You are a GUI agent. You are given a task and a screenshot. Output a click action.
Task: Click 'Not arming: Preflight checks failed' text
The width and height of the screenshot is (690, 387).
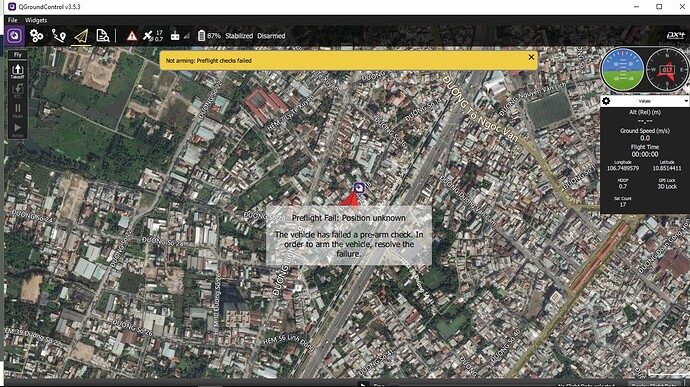point(209,61)
